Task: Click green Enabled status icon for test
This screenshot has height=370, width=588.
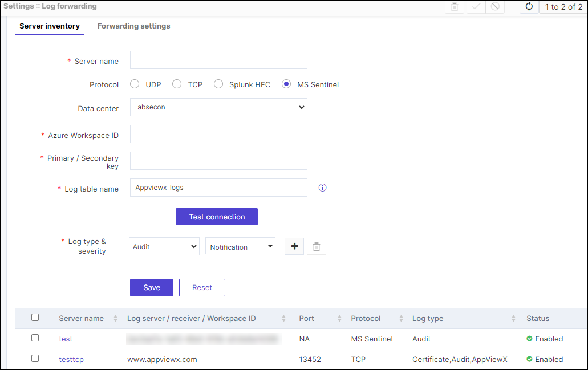Action: 529,339
